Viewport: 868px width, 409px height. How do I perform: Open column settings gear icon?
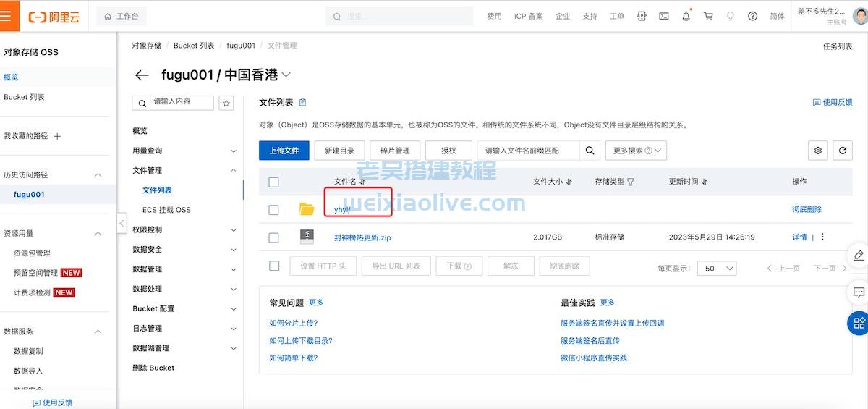coord(818,151)
